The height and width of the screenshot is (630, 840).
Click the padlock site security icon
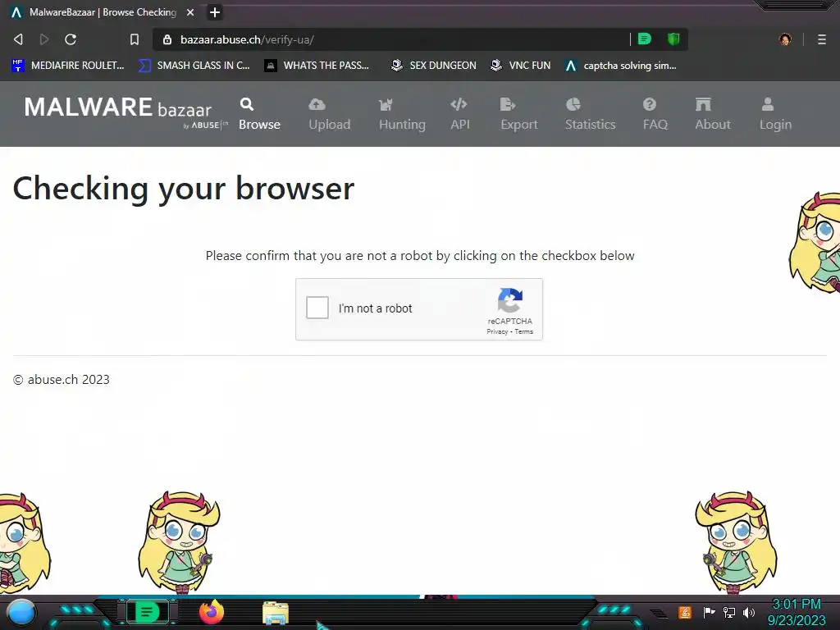pyautogui.click(x=167, y=39)
